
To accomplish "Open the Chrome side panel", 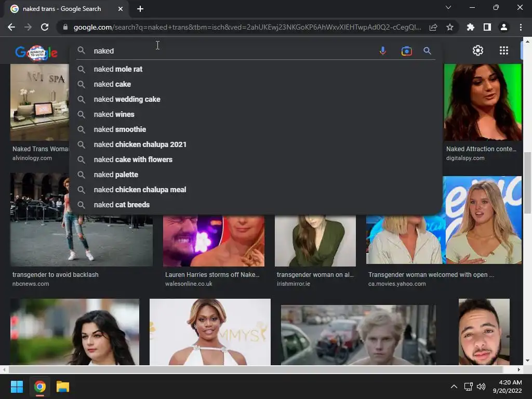I will [x=487, y=27].
